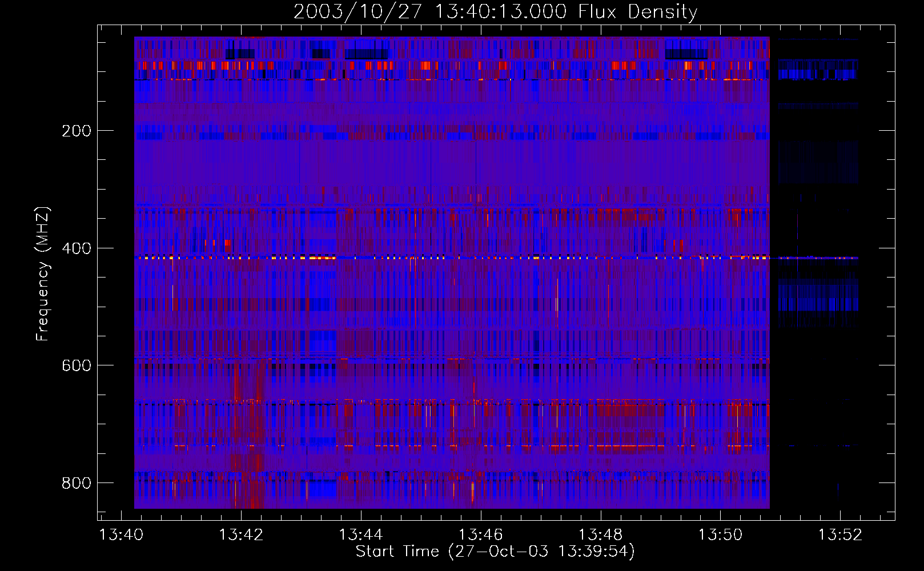Click the plot title '2003/10/27 13:40:13.000 Flux Density'
The width and height of the screenshot is (924, 571).
click(x=495, y=12)
